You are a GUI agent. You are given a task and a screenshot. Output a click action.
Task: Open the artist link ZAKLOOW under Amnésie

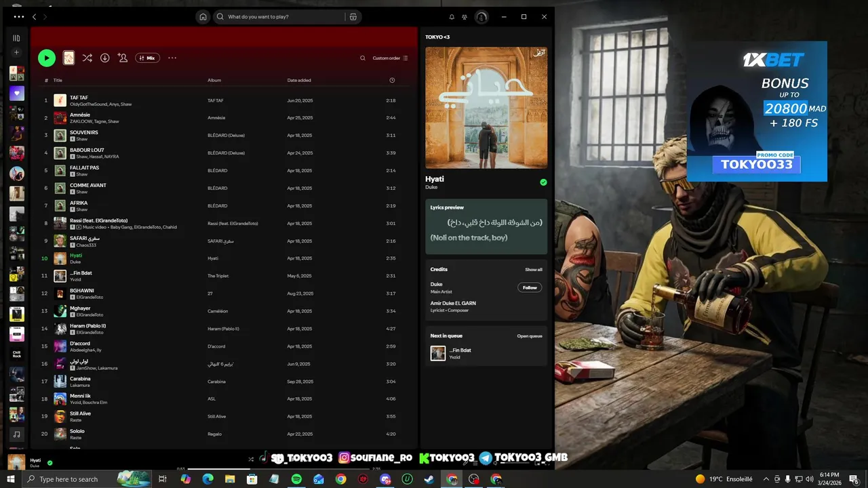tap(79, 122)
